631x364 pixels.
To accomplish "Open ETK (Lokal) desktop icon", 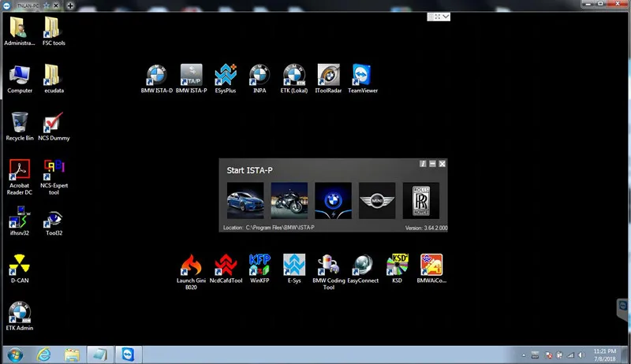I will pos(293,79).
